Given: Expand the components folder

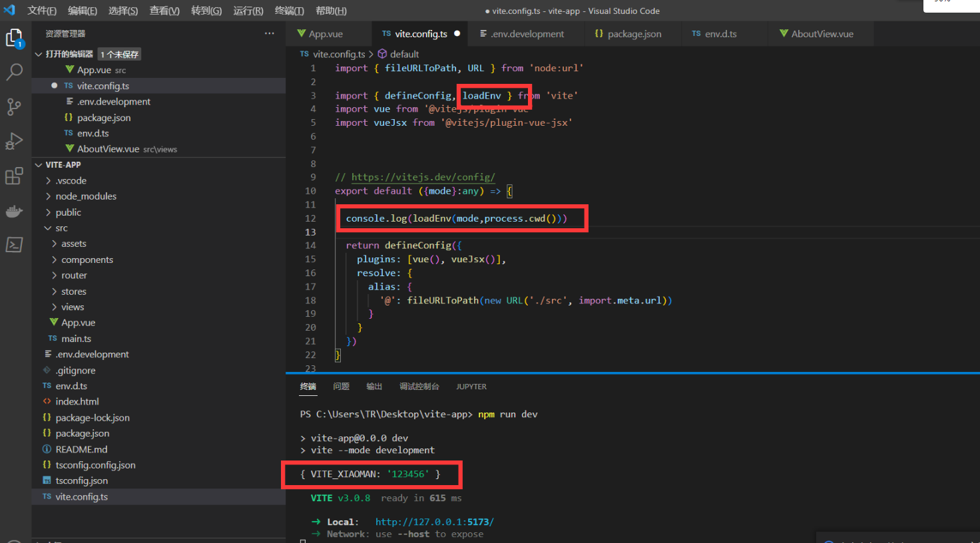Looking at the screenshot, I should (x=87, y=260).
